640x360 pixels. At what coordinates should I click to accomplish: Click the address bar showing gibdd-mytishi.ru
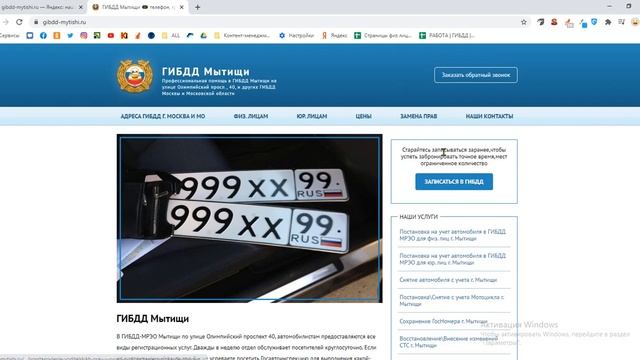pos(278,22)
